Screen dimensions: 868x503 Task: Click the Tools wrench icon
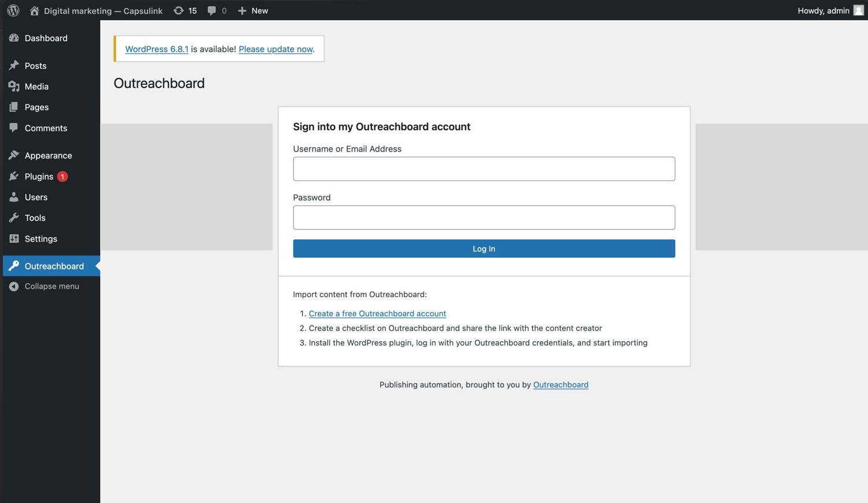pos(14,218)
